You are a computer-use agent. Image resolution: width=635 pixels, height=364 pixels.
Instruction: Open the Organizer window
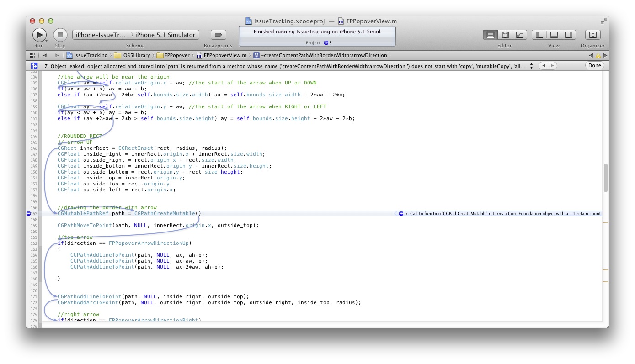coord(592,35)
